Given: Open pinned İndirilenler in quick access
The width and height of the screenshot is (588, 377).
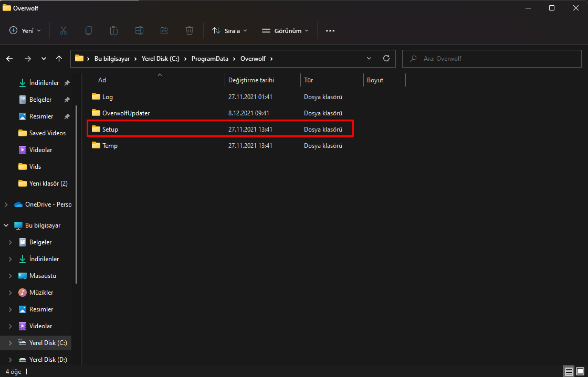Looking at the screenshot, I should coord(44,83).
